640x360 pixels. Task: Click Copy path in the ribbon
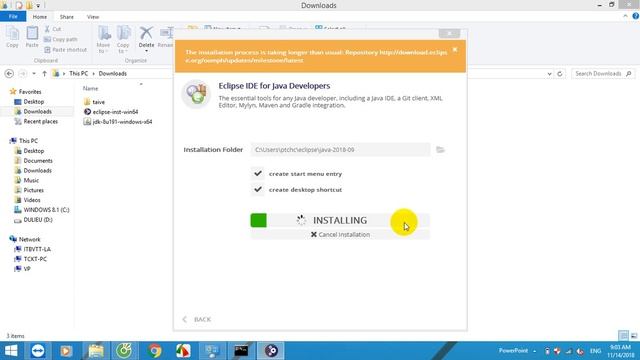pyautogui.click(x=60, y=40)
